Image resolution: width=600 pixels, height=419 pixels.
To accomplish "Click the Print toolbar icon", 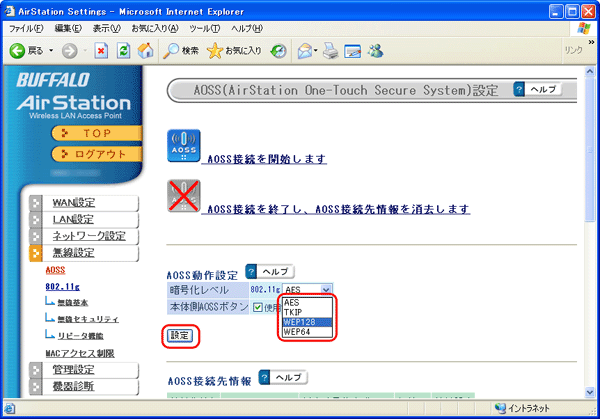I will pos(330,51).
